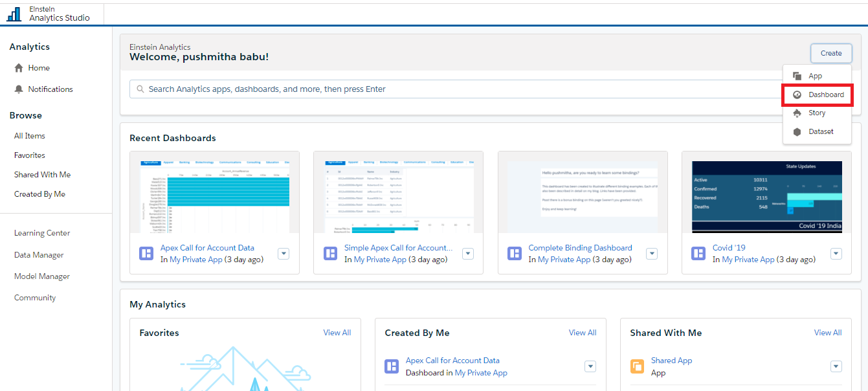868x391 pixels.
Task: Click My Private App link under Covid '19
Action: (748, 260)
